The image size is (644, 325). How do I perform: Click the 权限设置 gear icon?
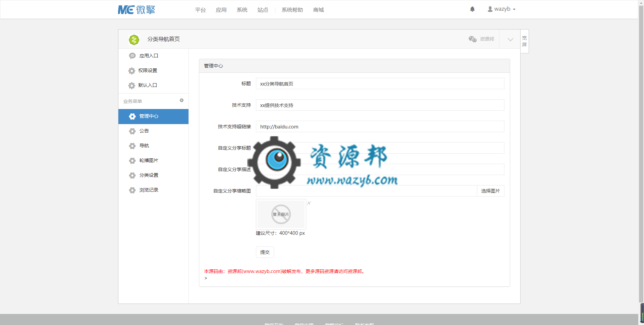click(132, 71)
